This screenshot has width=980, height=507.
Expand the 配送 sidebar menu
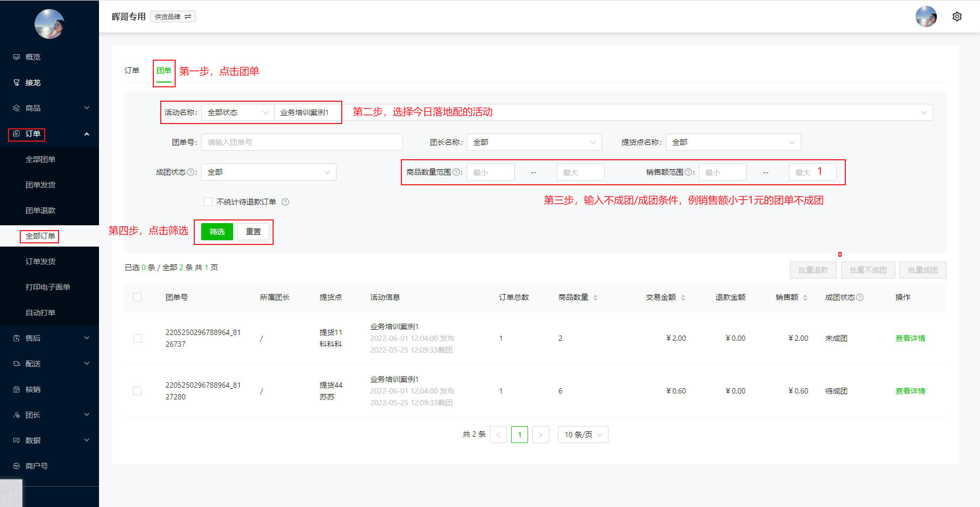[x=87, y=364]
